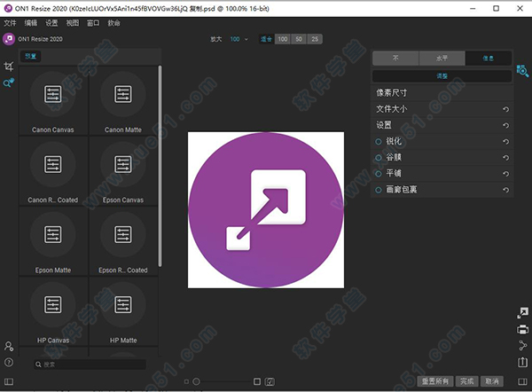Enable the 平铺 toggle
The image size is (532, 392).
[x=379, y=174]
